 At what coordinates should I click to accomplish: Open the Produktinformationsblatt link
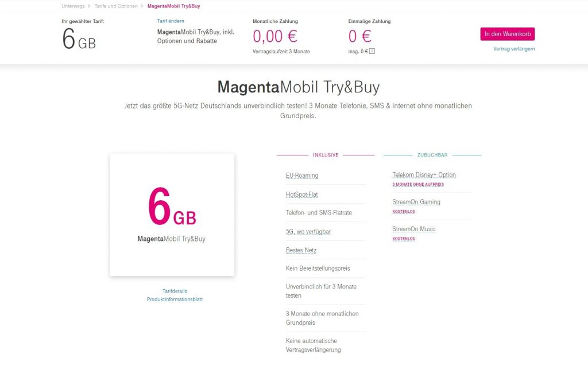click(175, 299)
